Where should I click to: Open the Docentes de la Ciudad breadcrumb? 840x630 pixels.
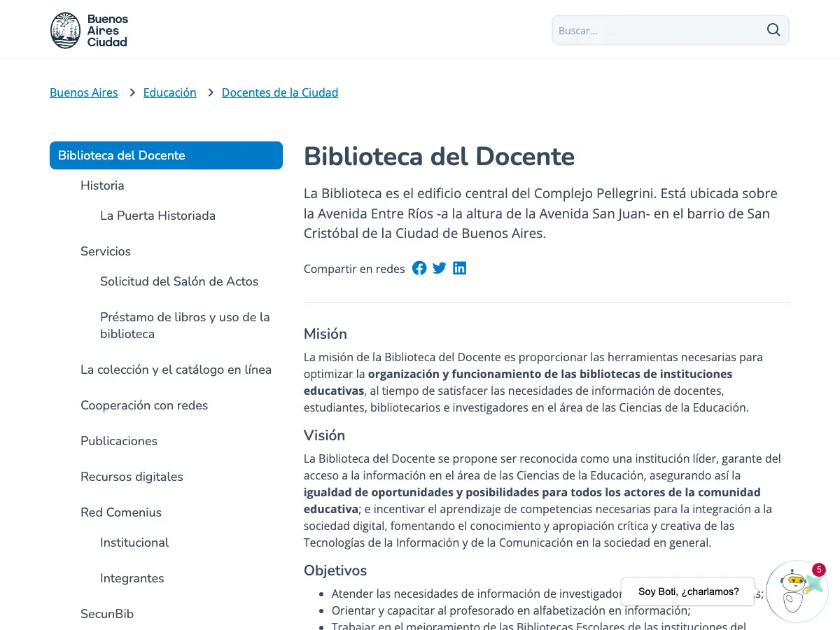[280, 92]
